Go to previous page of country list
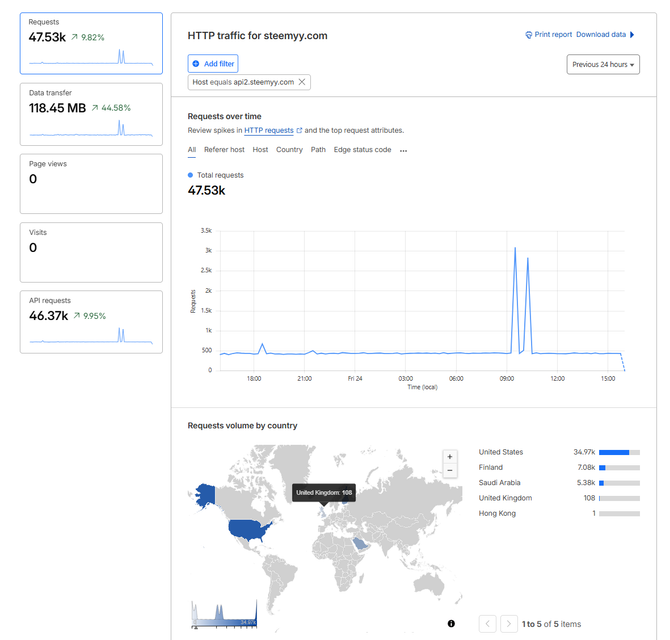Viewport: 670px width, 640px height. point(488,624)
